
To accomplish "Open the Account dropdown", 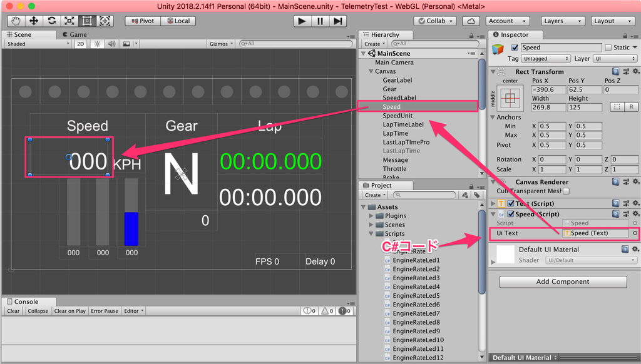I will (507, 21).
